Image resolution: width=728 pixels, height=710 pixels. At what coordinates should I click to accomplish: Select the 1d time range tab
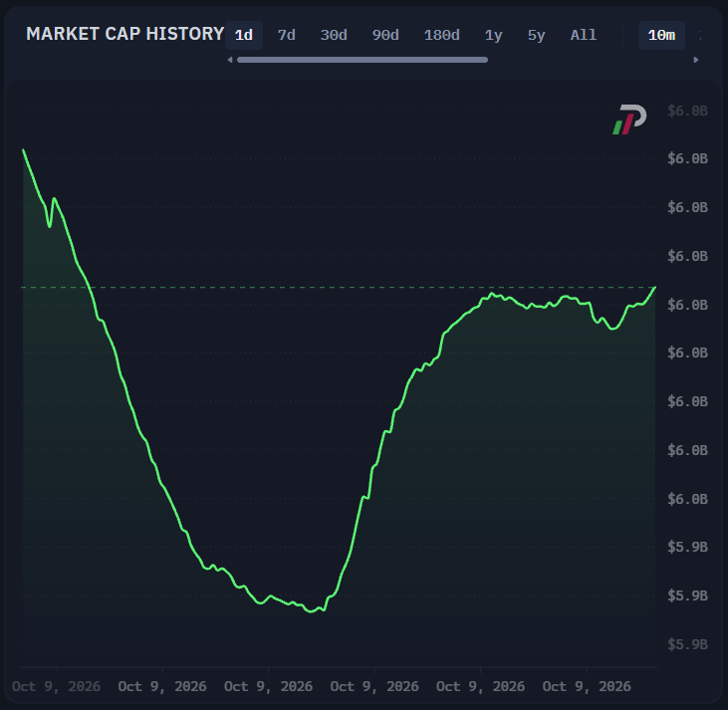click(244, 35)
